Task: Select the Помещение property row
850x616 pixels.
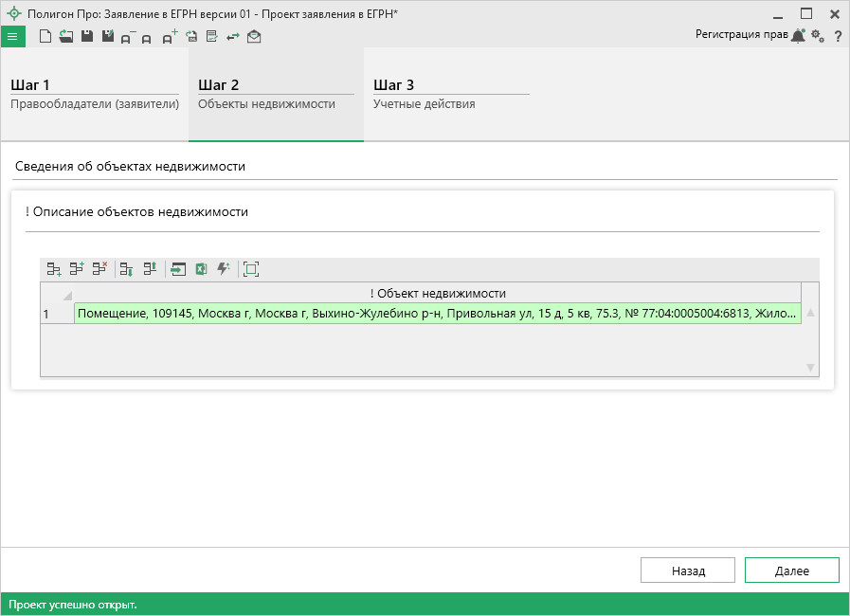Action: point(436,314)
